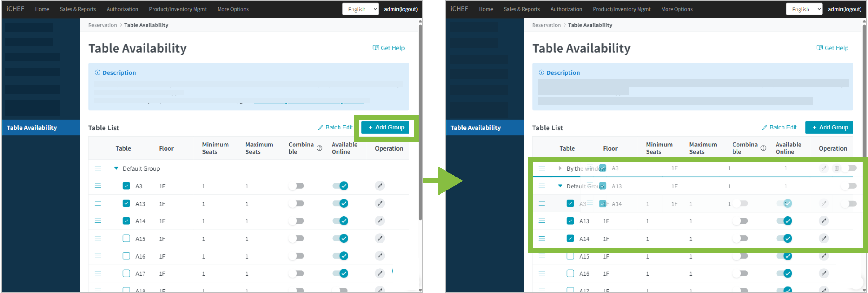Click the Description info icon in left screenshot
Viewport: 868px width, 293px height.
(97, 73)
